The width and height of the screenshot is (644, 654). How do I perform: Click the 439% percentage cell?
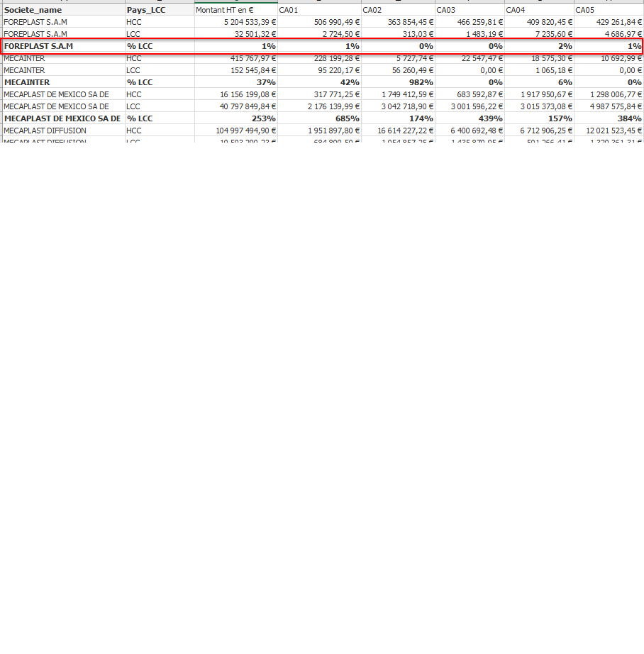[x=470, y=118]
